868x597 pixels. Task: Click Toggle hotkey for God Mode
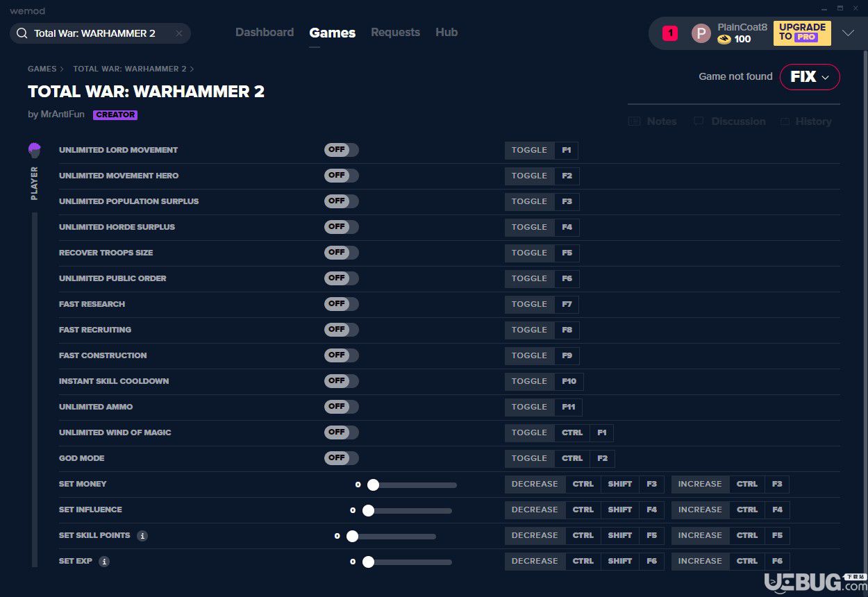pyautogui.click(x=530, y=458)
